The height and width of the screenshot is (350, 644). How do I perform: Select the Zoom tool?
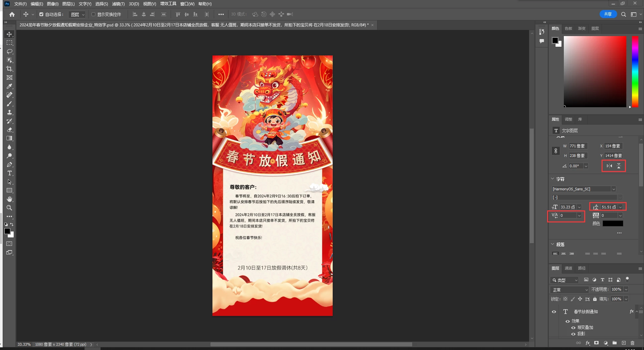(x=9, y=208)
